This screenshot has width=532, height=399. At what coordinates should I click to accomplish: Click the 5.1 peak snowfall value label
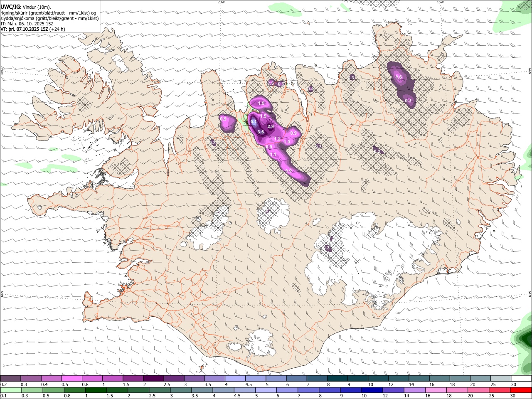coord(253,122)
